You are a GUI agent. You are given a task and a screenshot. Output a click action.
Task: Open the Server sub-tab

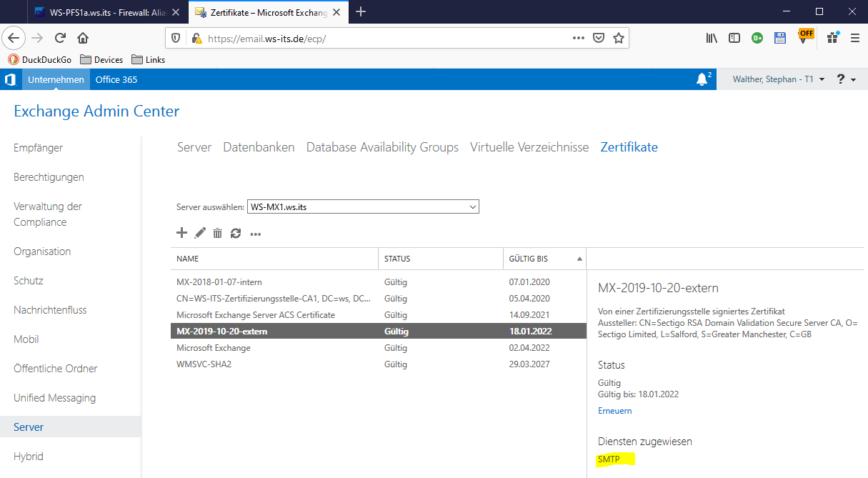(194, 147)
